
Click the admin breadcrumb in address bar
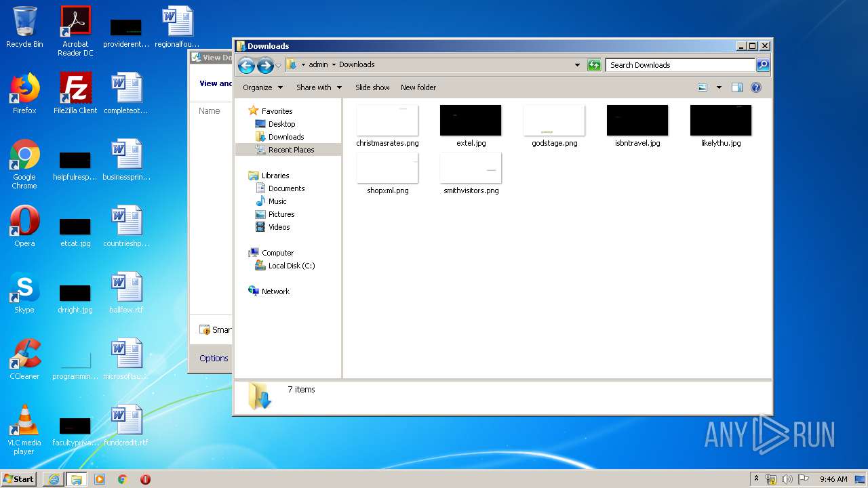pyautogui.click(x=318, y=65)
